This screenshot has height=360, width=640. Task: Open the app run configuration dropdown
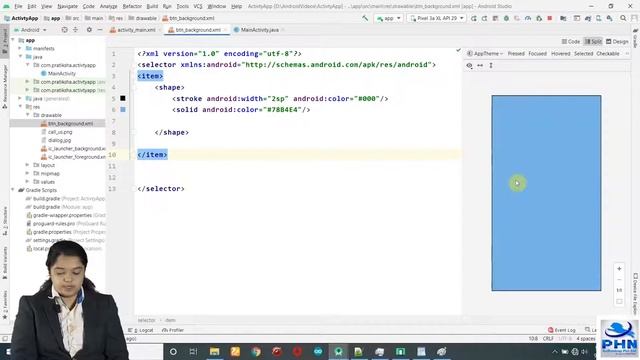[x=388, y=18]
